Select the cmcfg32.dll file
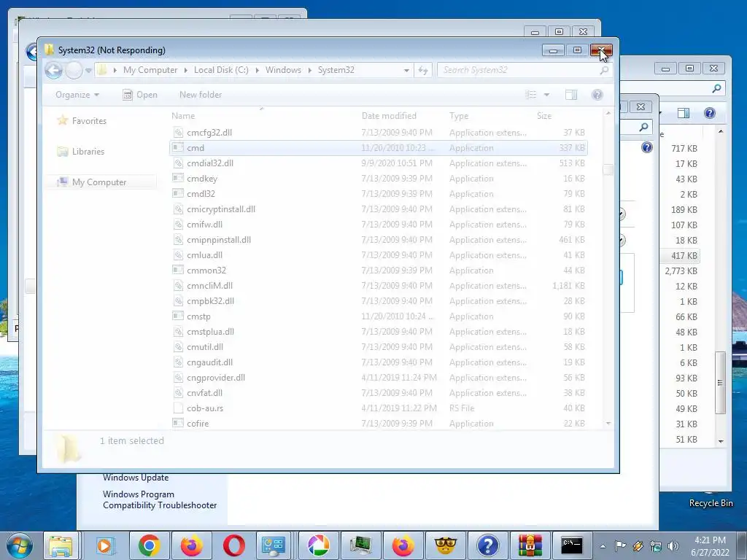747x560 pixels. click(379, 133)
